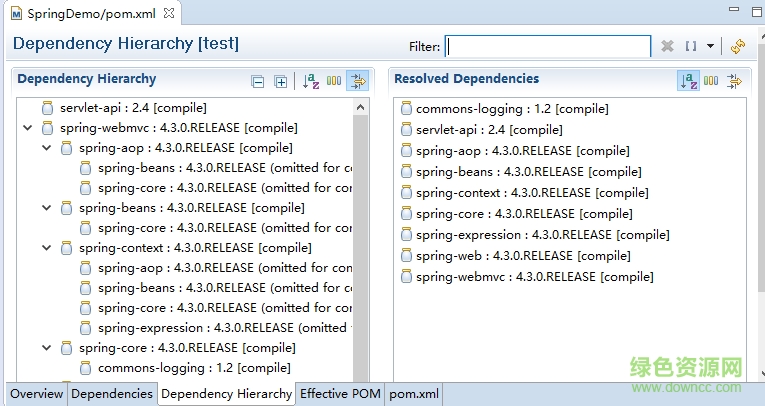Screen dimensions: 765x406
Task: Select spring-expression in Resolved Dependencies
Action: [543, 235]
